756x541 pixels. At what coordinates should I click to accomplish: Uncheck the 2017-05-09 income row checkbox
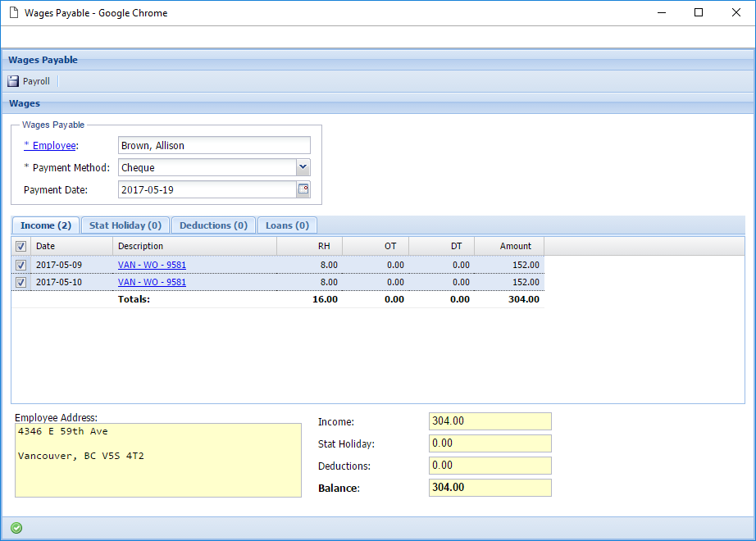(20, 265)
